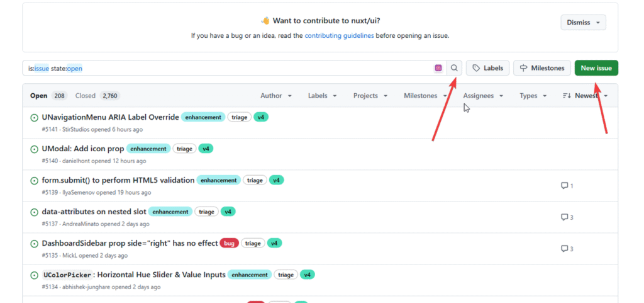Click comments icon on DashboardSidebar issue
Image resolution: width=644 pixels, height=303 pixels.
(564, 249)
